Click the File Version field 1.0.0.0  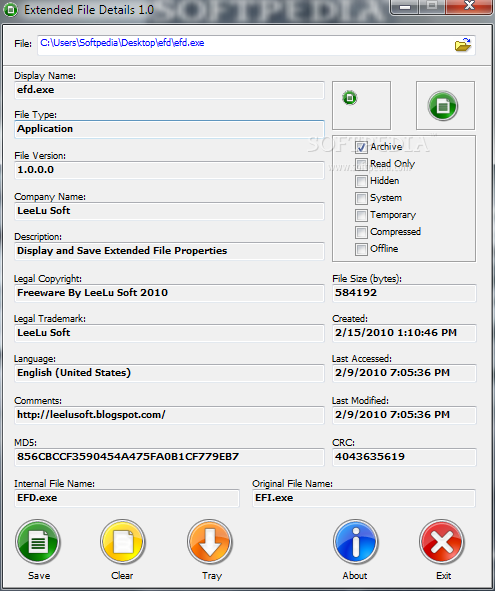(x=169, y=170)
